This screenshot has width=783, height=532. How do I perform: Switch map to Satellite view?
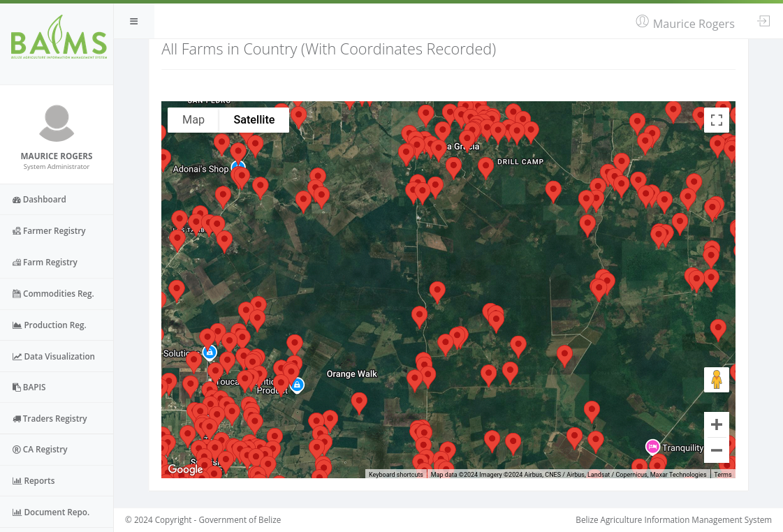(x=254, y=120)
